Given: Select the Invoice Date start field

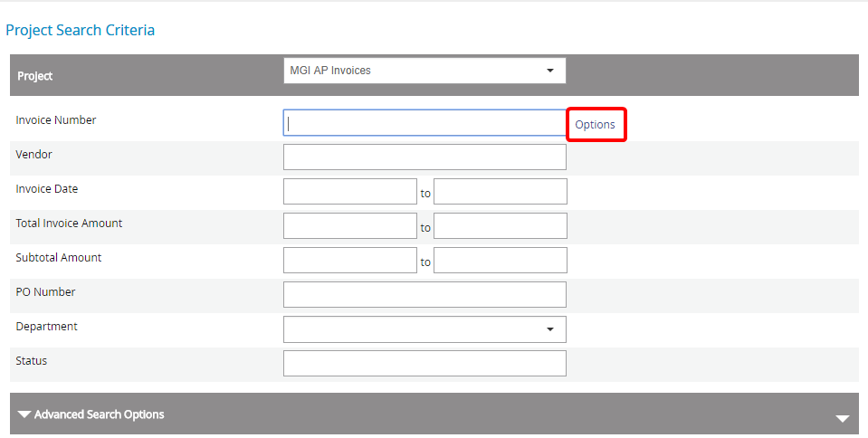Looking at the screenshot, I should 350,192.
